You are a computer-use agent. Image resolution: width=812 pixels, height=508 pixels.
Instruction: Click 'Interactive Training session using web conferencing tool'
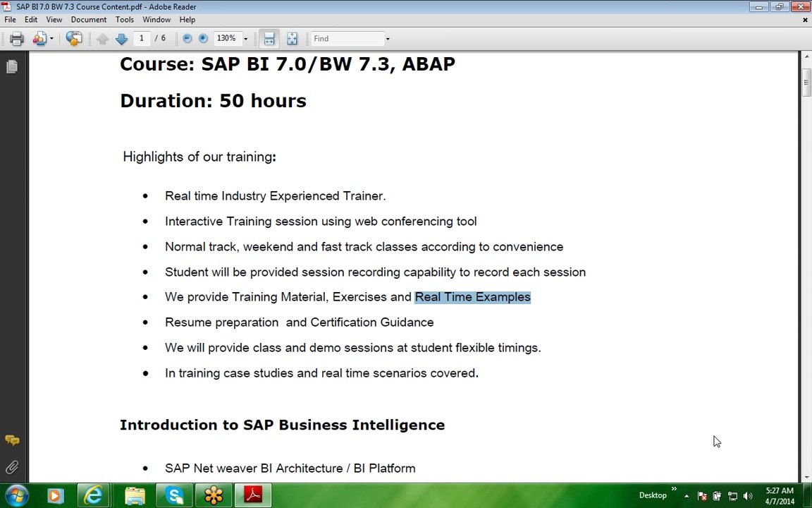[x=321, y=222]
